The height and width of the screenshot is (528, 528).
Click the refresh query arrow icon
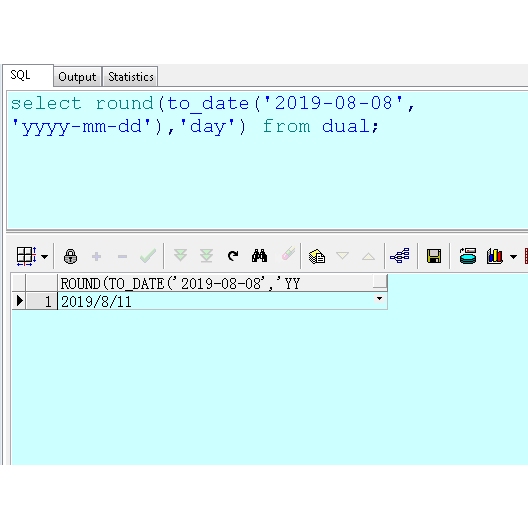[233, 256]
